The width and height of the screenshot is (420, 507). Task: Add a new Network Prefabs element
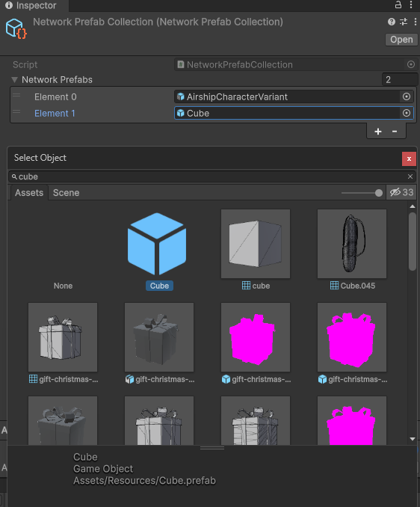(378, 132)
